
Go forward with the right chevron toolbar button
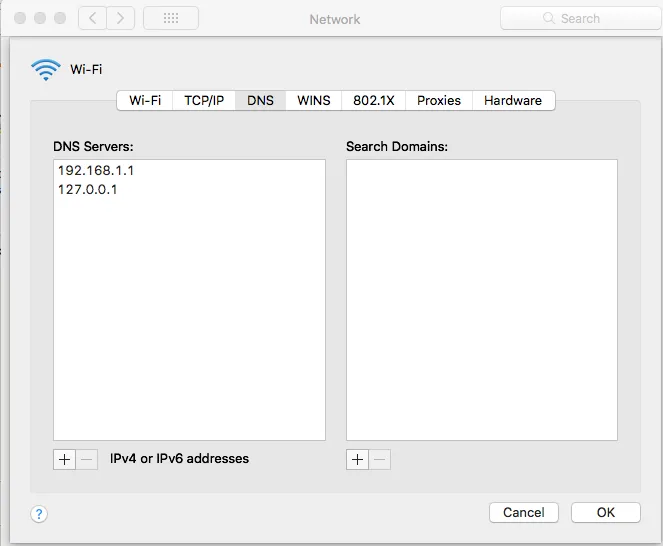click(x=121, y=18)
